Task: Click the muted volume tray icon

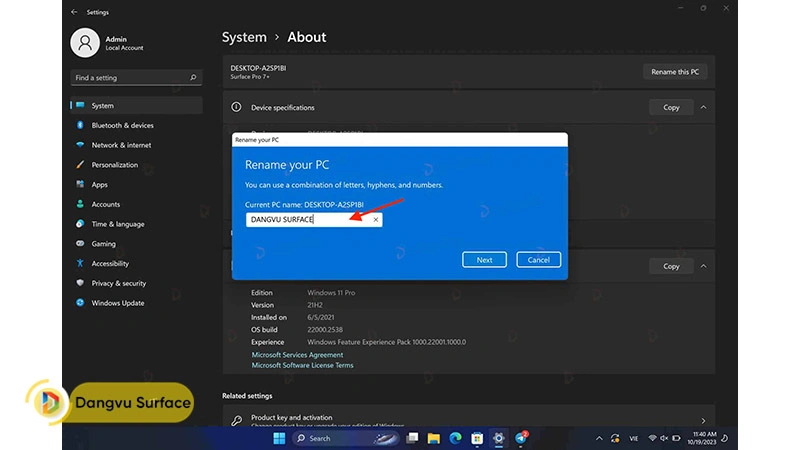Action: coord(664,438)
